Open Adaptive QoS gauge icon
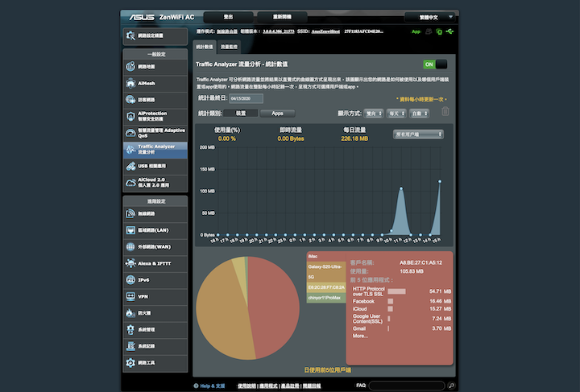Screen dimensions: 580x392 130,133
